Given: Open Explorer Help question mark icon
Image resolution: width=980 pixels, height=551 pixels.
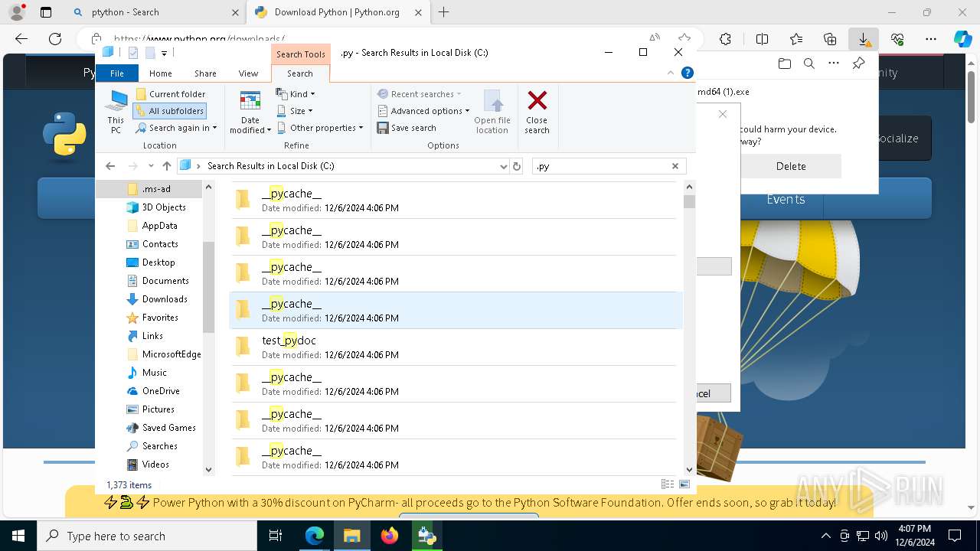Looking at the screenshot, I should (x=688, y=73).
